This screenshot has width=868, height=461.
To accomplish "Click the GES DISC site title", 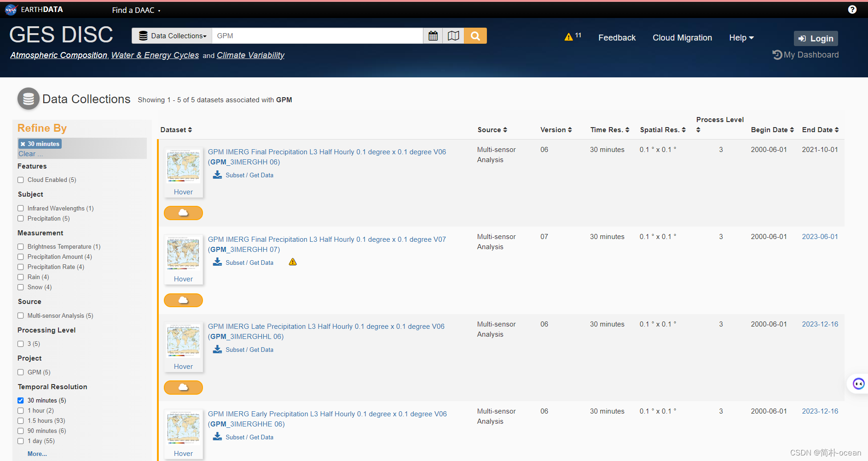I will click(x=61, y=35).
